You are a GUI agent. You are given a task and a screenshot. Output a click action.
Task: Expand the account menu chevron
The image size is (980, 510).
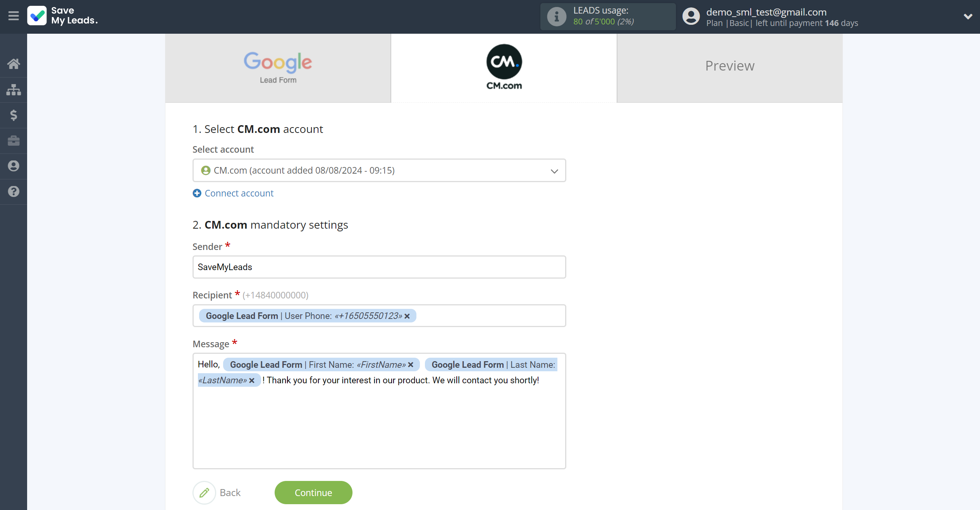click(x=968, y=16)
